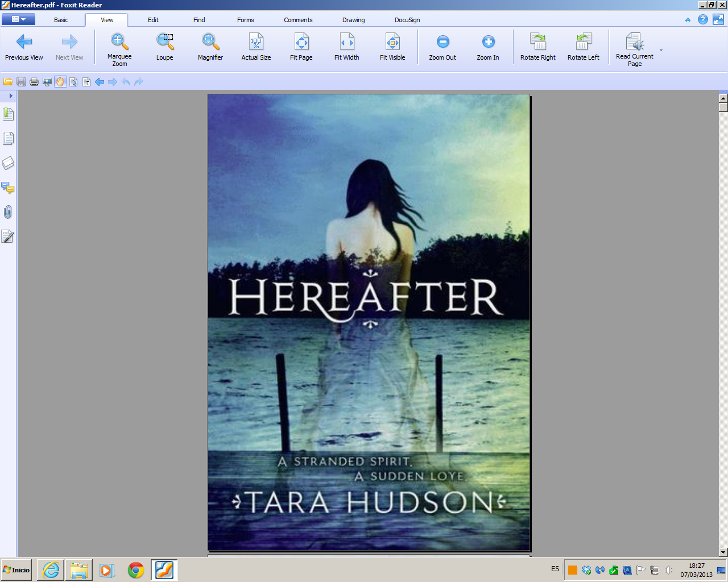
Task: Switch to the Basic tab
Action: point(61,20)
